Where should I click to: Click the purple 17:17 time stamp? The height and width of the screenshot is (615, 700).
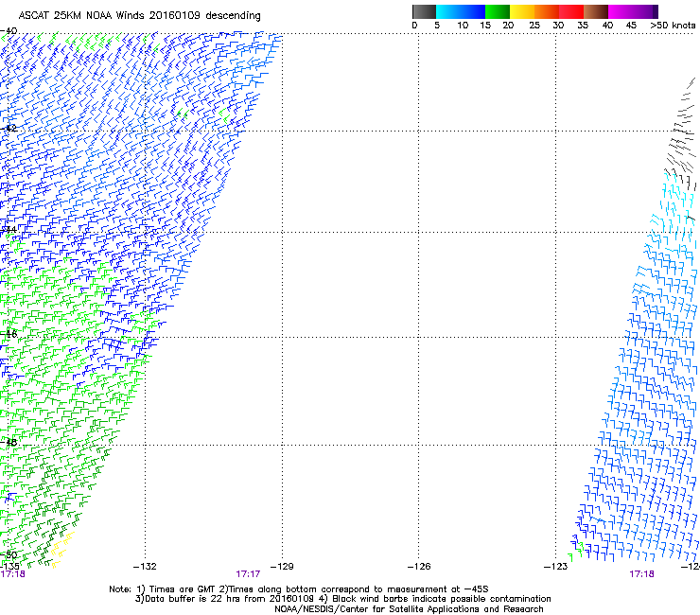click(x=248, y=574)
